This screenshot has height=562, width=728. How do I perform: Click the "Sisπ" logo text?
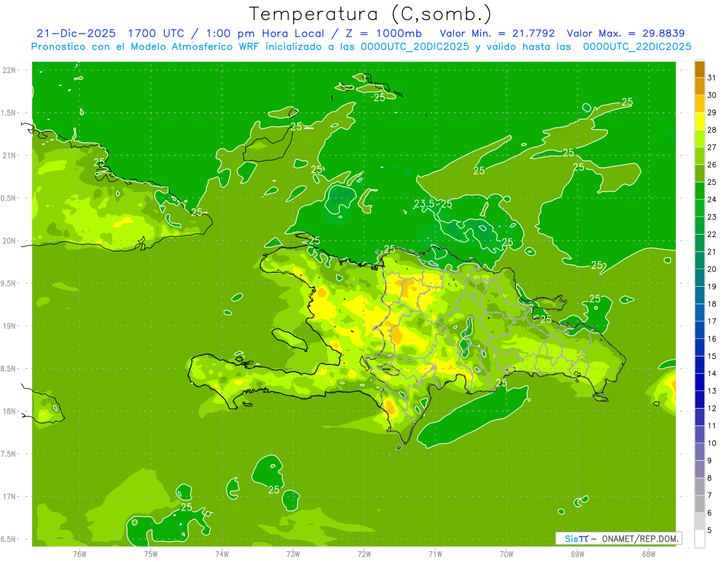(x=576, y=538)
